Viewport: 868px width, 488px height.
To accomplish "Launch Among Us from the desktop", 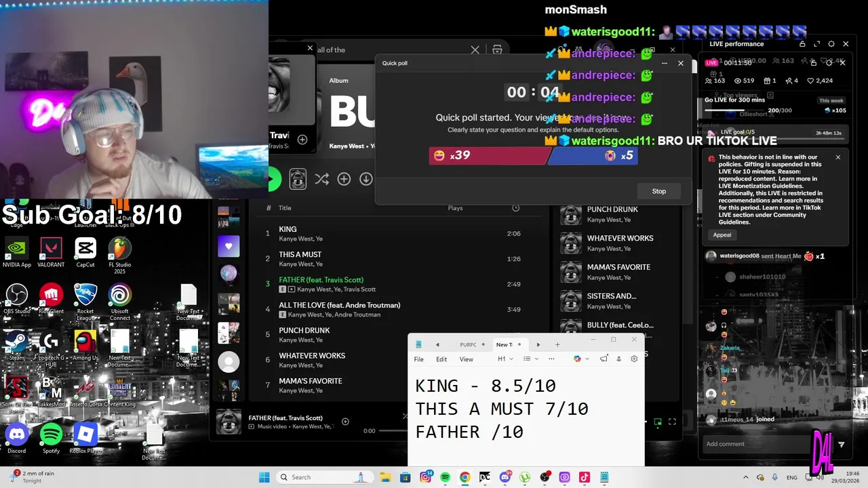I will [85, 345].
